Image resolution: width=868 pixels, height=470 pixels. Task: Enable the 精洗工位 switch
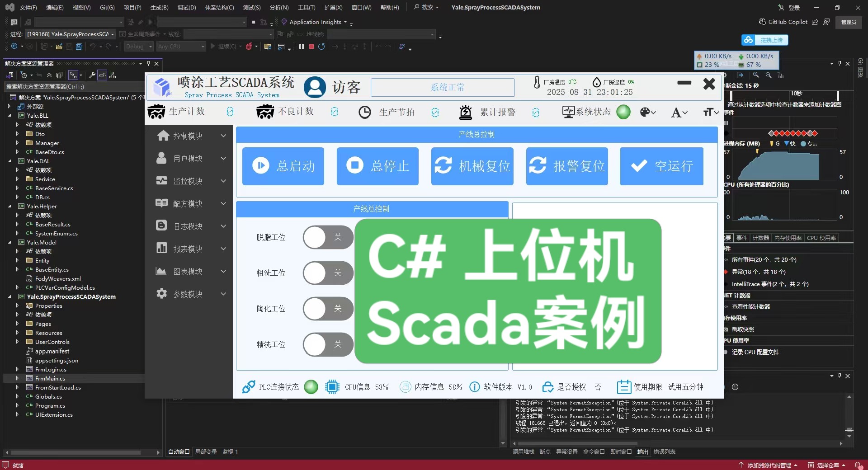pos(328,344)
